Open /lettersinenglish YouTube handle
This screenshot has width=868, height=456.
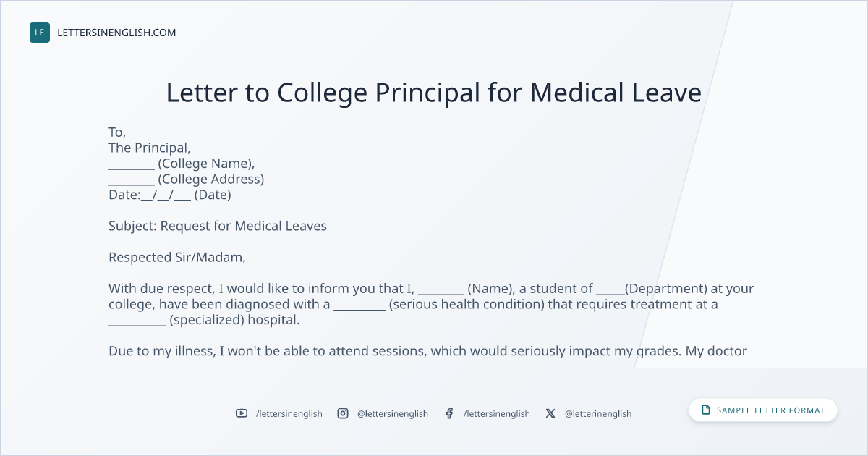point(289,414)
